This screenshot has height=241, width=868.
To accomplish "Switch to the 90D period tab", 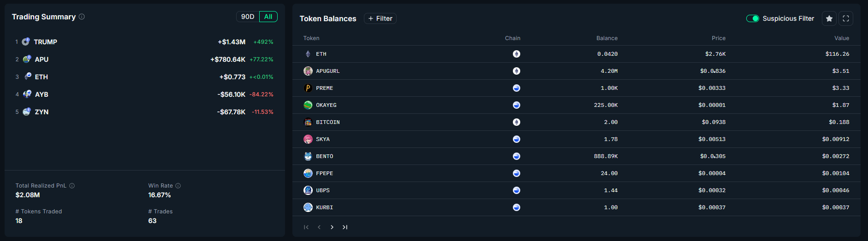I will 248,17.
